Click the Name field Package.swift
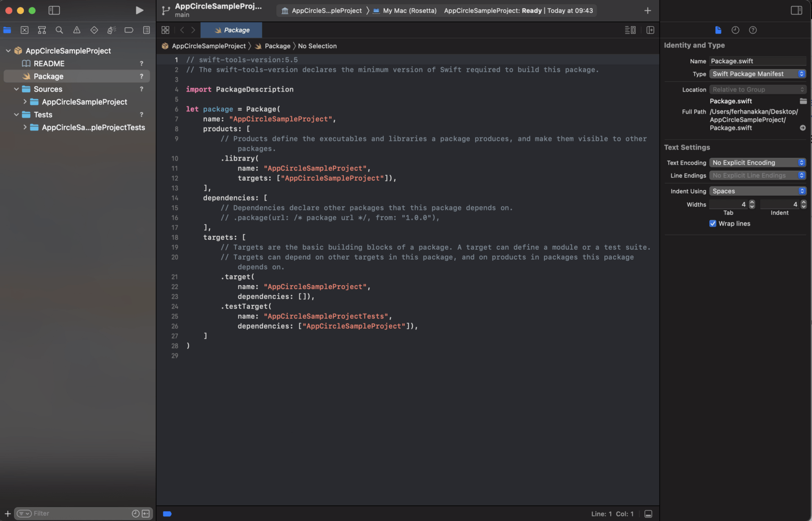 click(x=757, y=61)
